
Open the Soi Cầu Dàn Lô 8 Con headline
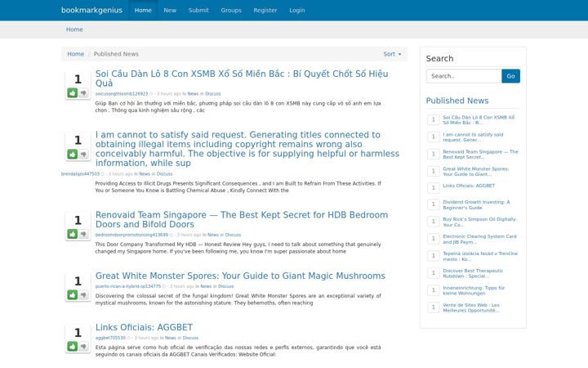[242, 79]
